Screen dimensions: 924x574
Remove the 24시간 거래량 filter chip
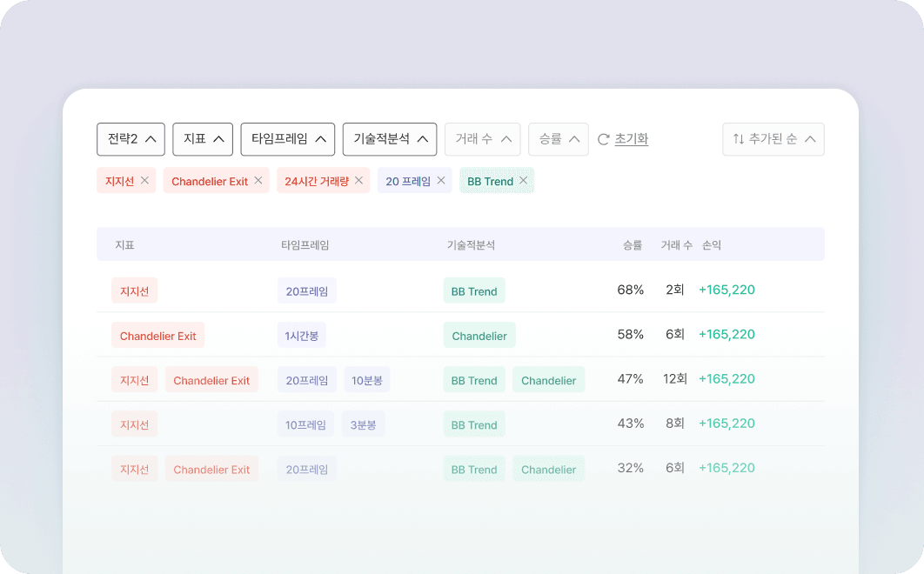358,180
